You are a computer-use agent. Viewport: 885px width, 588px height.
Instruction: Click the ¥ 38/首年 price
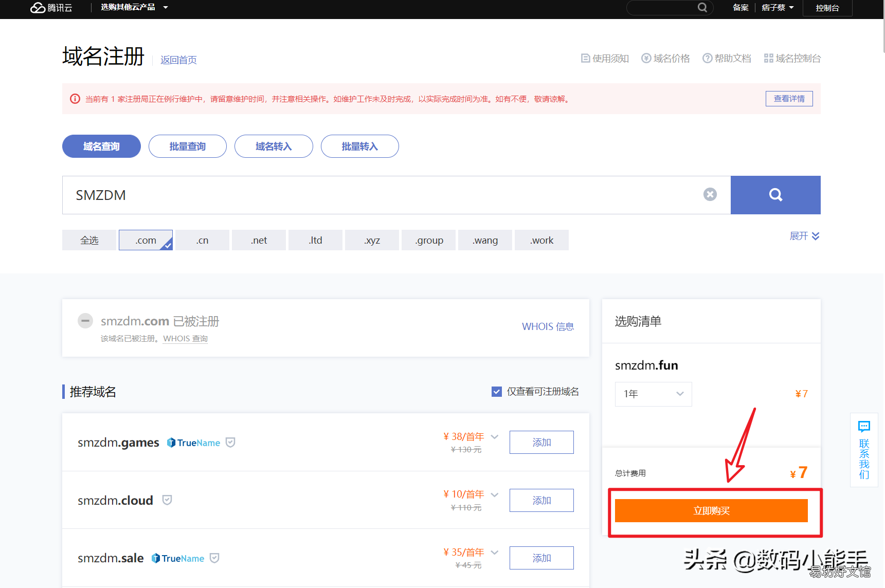463,436
